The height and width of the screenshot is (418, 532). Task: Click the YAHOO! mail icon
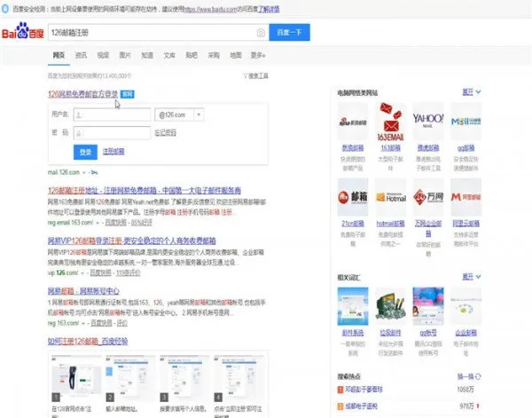[428, 122]
